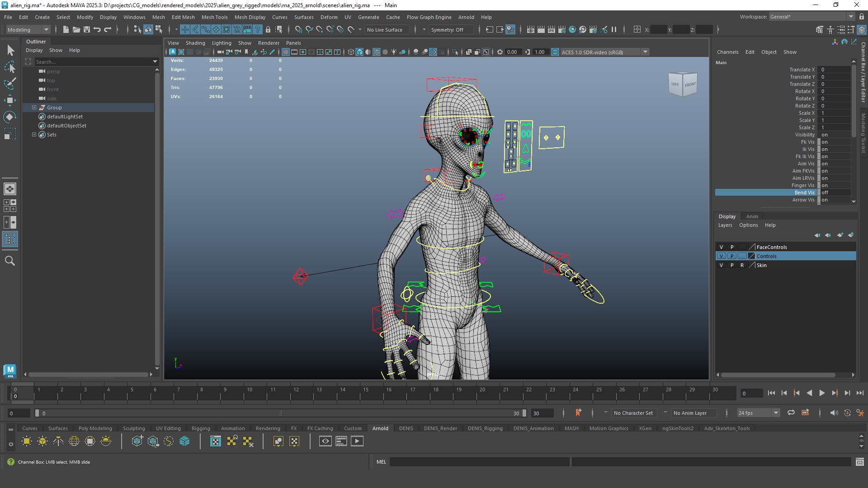Play animation backwards
Screen dimensions: 868x488
pos(809,393)
